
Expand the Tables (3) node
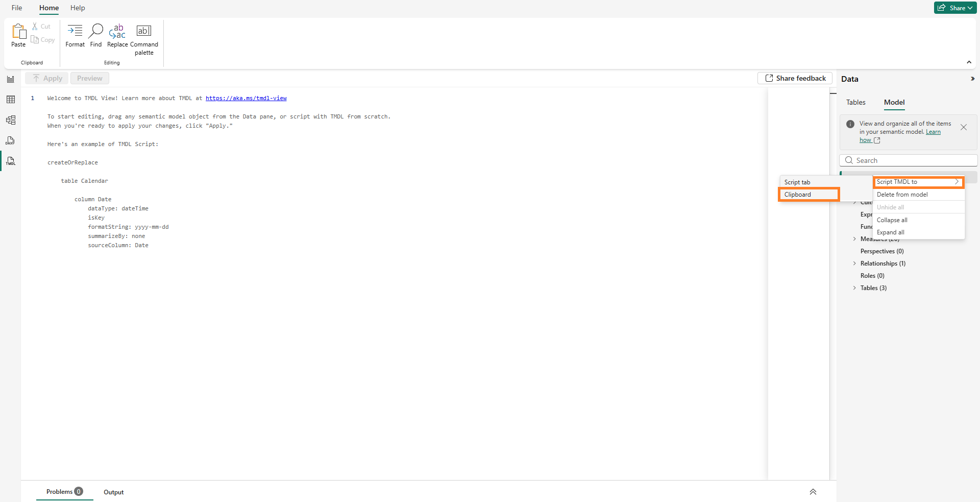click(854, 288)
